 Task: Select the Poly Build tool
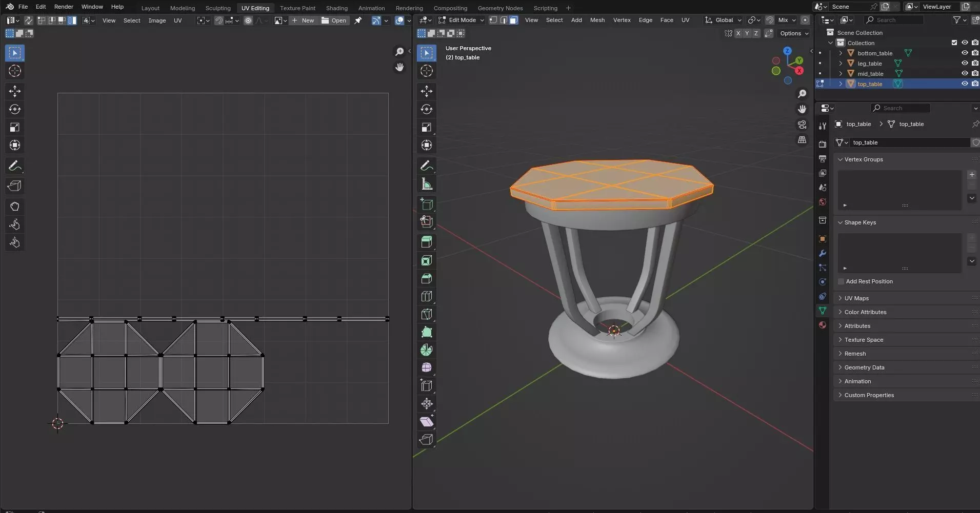pyautogui.click(x=427, y=332)
